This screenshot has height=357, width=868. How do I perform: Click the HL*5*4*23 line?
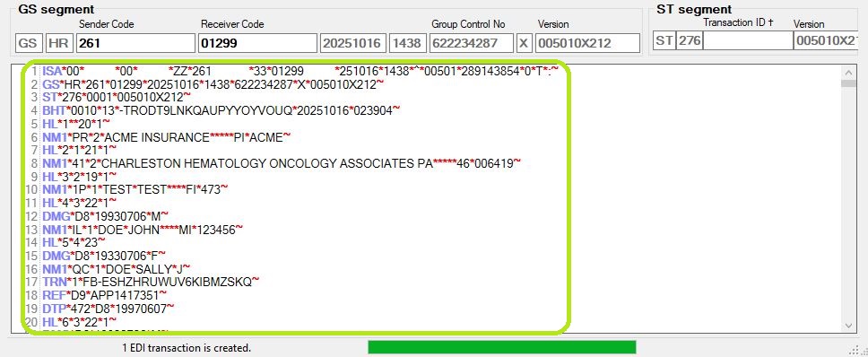click(x=74, y=242)
